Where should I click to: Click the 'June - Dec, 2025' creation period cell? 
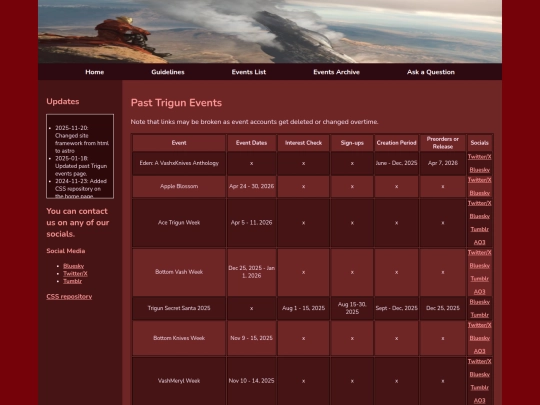396,163
